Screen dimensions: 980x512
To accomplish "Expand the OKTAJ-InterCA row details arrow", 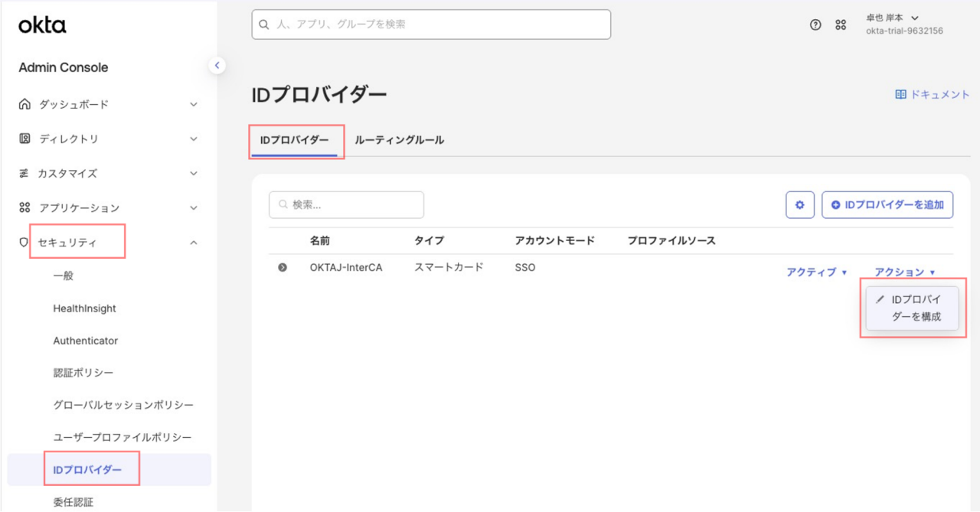I will pos(283,267).
